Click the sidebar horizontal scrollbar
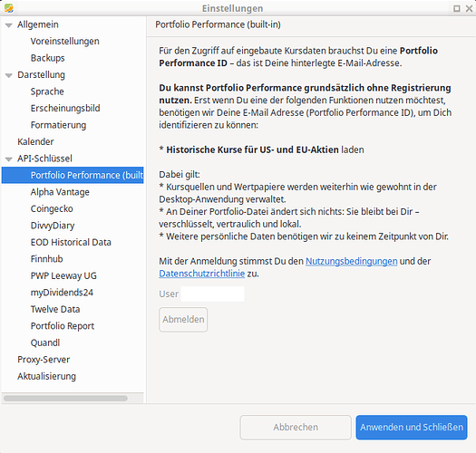476x453 pixels. point(65,398)
